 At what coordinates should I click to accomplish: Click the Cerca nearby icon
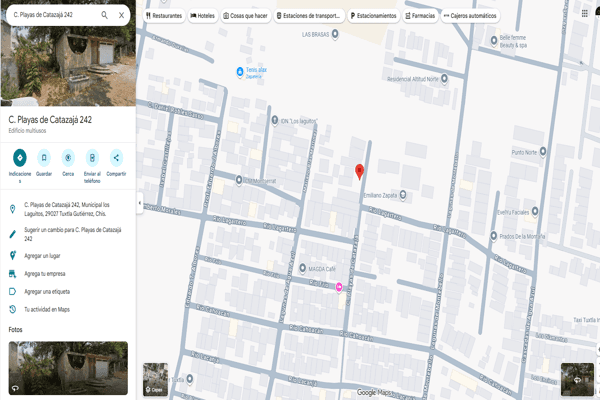point(68,157)
